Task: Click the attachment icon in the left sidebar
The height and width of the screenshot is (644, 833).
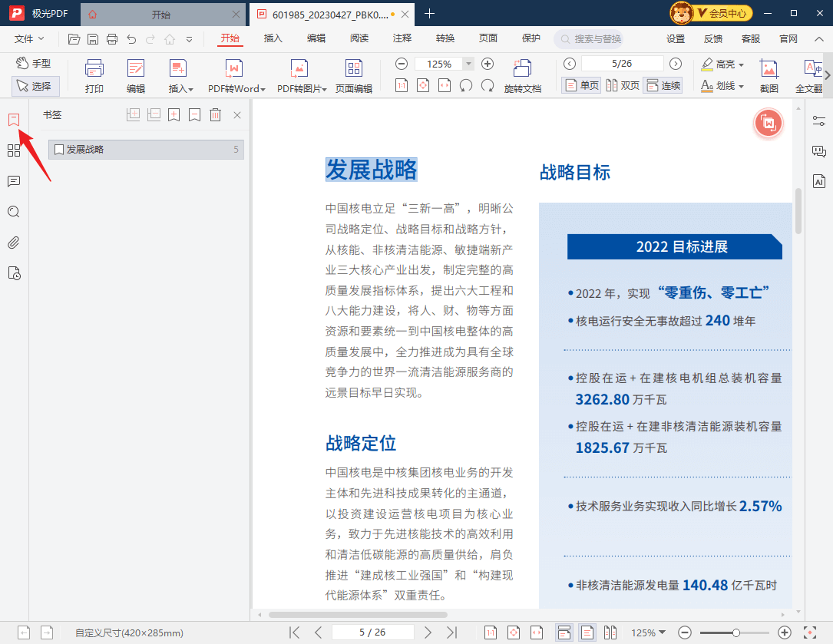Action: pyautogui.click(x=14, y=243)
